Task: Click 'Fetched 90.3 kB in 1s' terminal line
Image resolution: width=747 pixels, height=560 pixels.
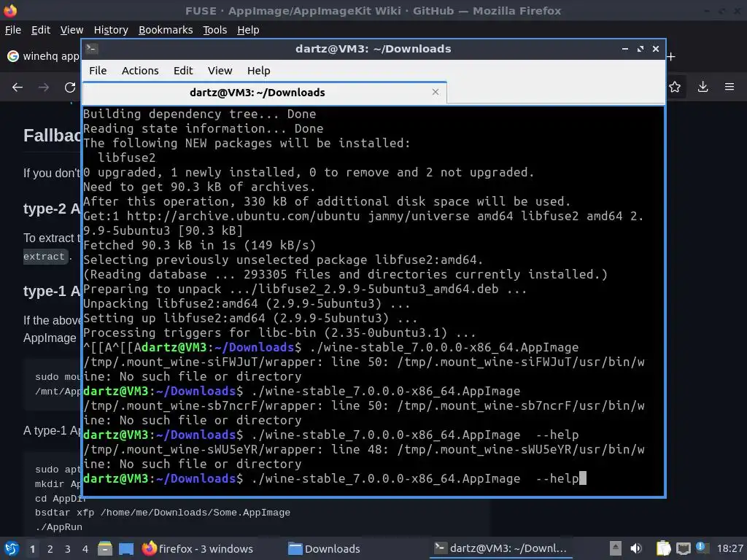Action: [200, 245]
